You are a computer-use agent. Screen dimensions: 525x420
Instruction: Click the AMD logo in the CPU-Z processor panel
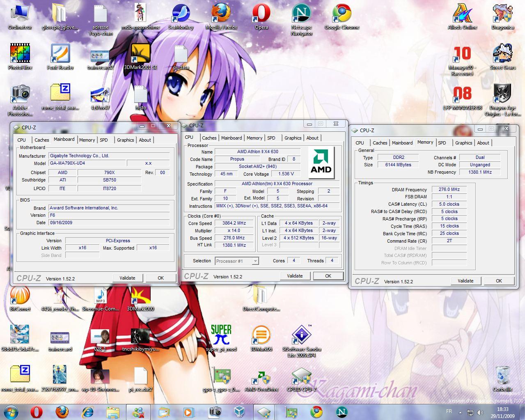pyautogui.click(x=321, y=163)
